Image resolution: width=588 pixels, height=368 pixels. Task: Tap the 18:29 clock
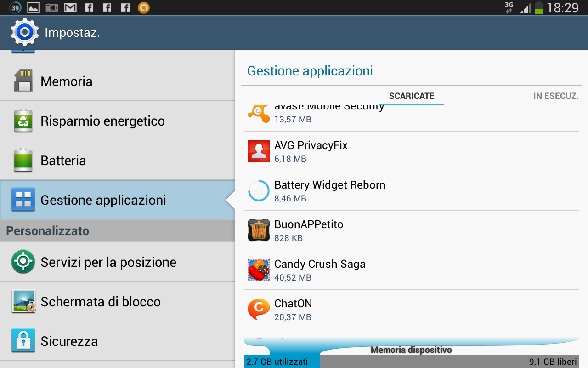pyautogui.click(x=562, y=8)
